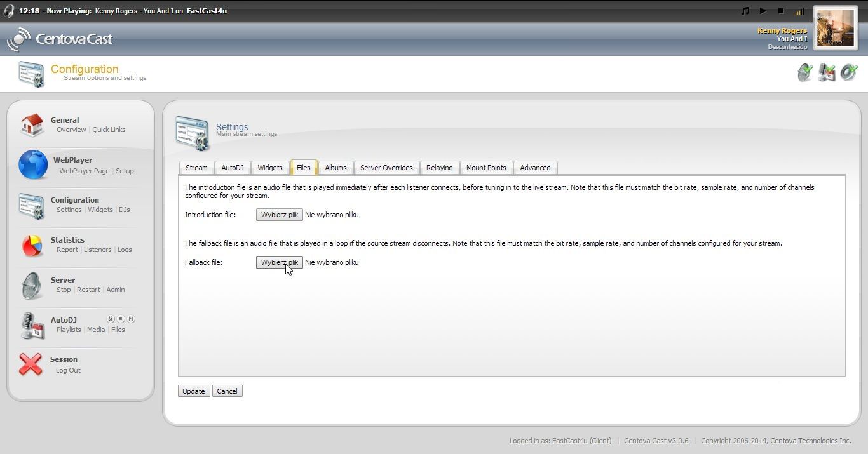Click the Session red X icon
This screenshot has height=454, width=868.
(x=31, y=364)
